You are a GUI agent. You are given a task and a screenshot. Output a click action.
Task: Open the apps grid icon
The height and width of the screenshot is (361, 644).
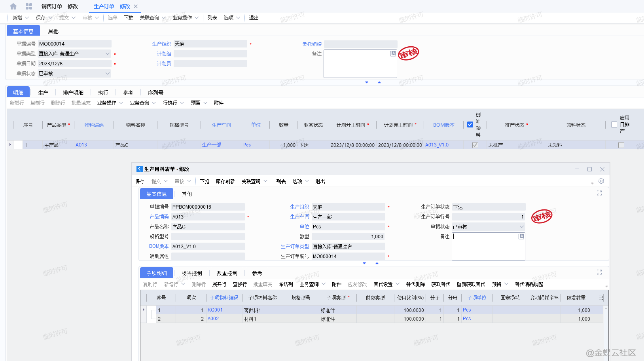click(x=29, y=6)
